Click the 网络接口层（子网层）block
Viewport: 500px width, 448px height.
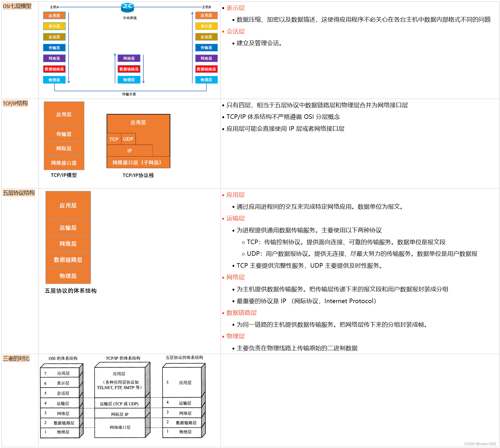tap(138, 162)
